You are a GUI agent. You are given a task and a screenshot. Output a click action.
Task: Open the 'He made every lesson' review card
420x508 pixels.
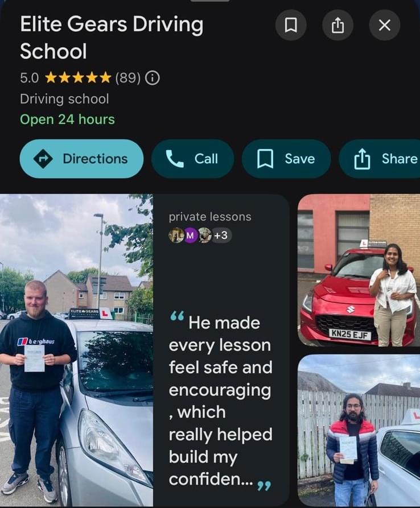pos(221,350)
